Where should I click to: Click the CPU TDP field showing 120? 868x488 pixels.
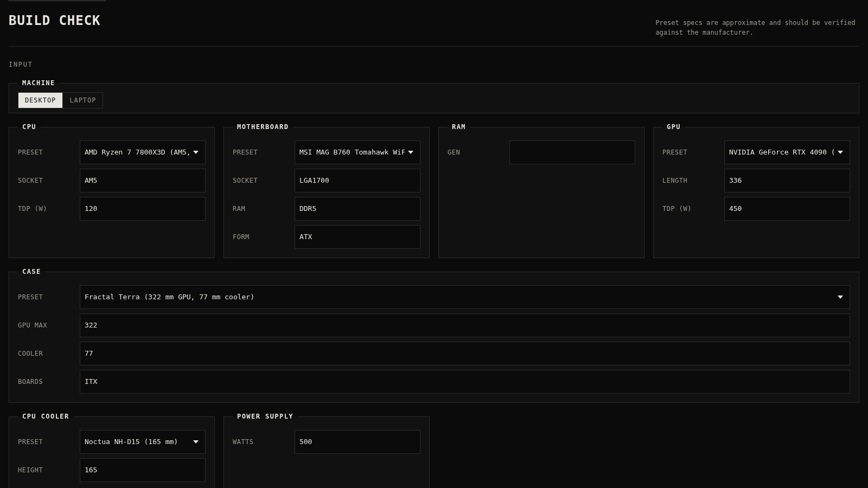click(x=143, y=209)
